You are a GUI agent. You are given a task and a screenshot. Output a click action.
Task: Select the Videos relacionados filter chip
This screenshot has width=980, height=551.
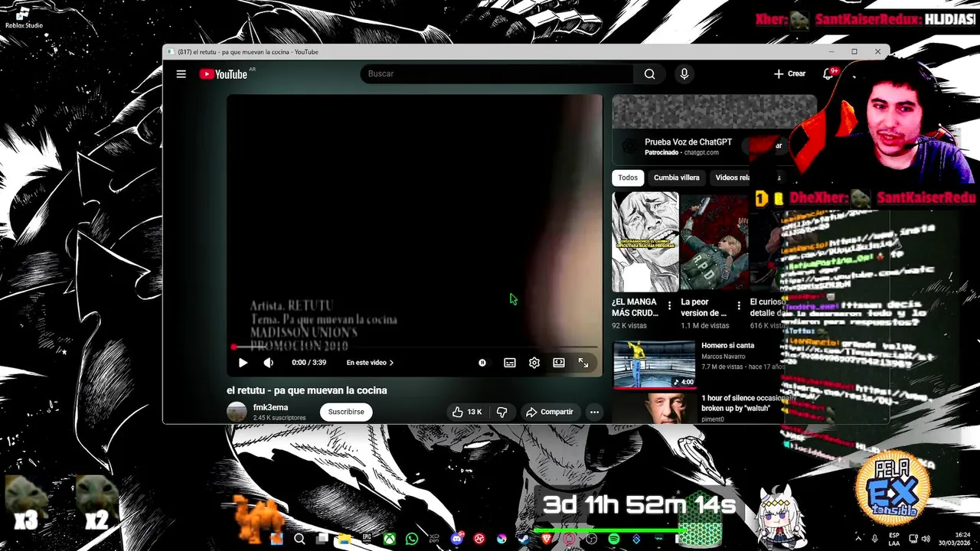pos(732,178)
